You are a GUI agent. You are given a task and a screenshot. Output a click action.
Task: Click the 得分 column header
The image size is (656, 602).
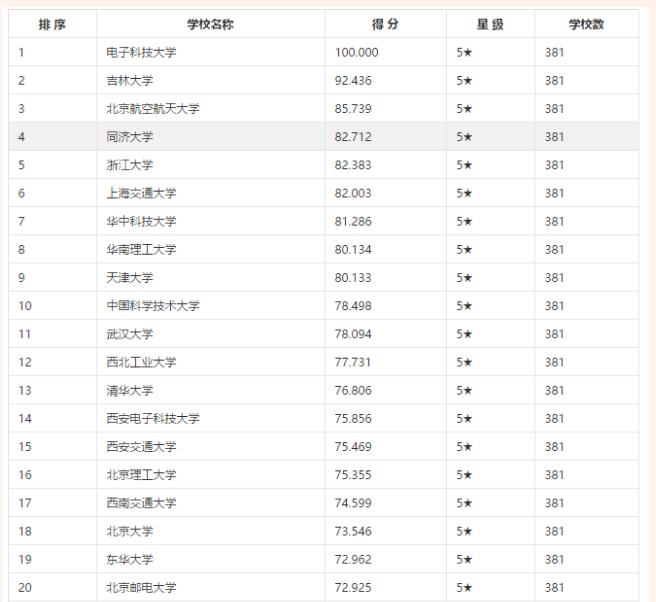(385, 24)
